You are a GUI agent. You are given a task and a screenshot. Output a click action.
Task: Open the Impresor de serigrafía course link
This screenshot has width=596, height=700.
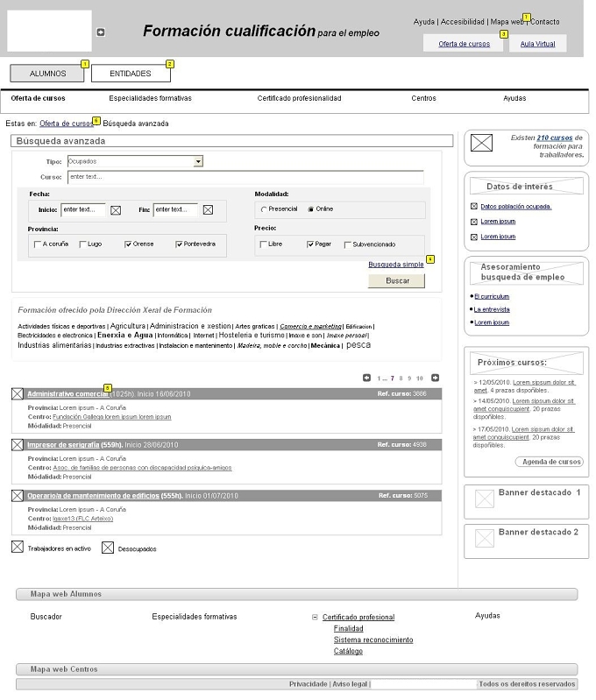(63, 445)
